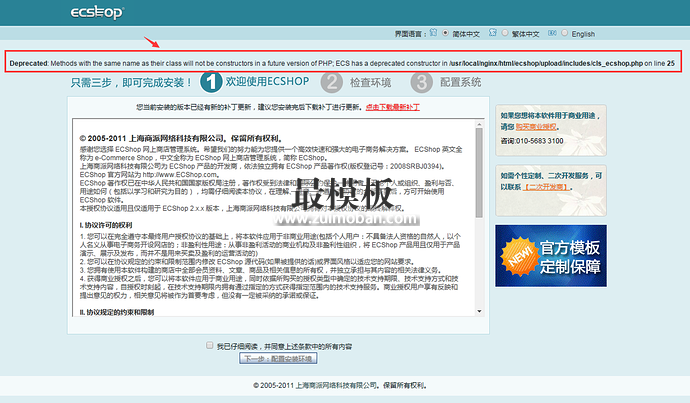Click the license text scrollbar thumb
The height and width of the screenshot is (403, 690).
479,173
